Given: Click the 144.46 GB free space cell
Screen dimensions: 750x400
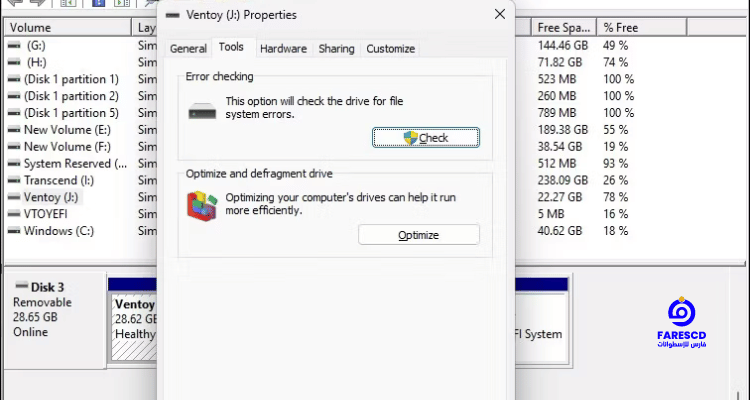Looking at the screenshot, I should point(562,45).
